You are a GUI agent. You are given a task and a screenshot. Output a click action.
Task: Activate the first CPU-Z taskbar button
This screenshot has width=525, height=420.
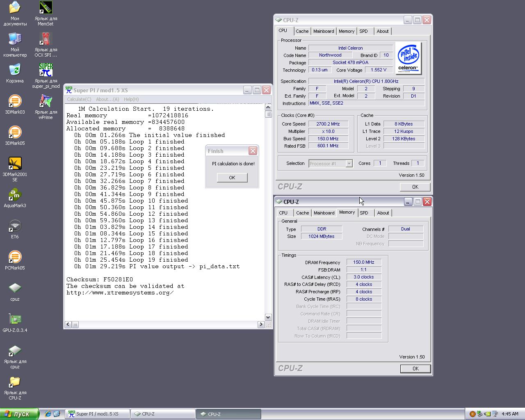163,414
